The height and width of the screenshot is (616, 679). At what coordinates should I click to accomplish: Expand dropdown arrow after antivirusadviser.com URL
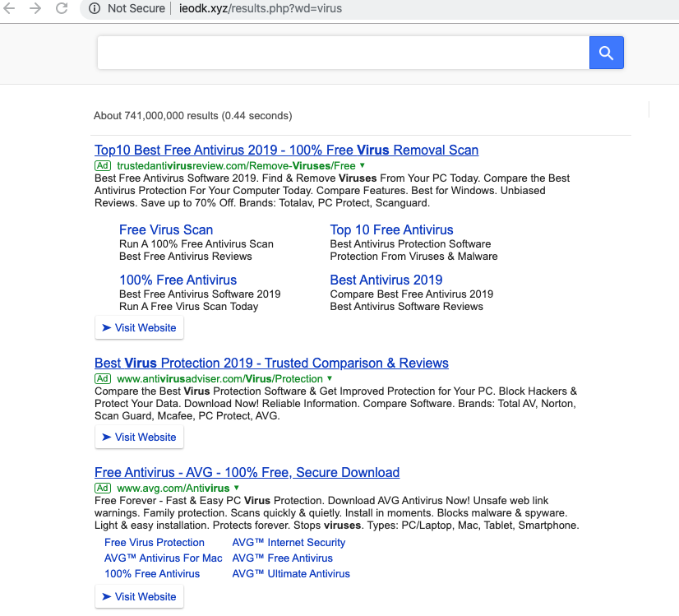point(330,378)
